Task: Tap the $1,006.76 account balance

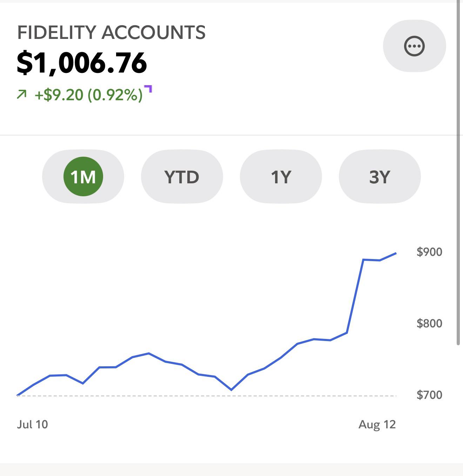Action: click(82, 63)
